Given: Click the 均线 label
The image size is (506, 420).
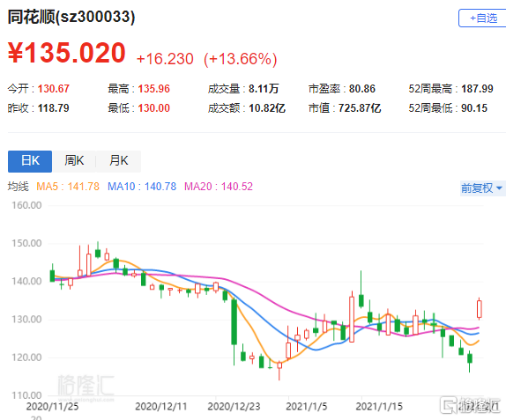Looking at the screenshot, I should [18, 187].
